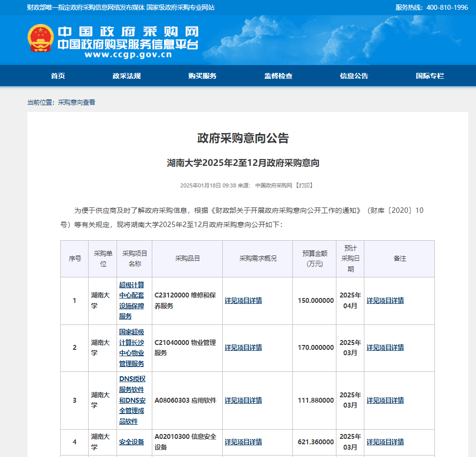Click the 采购需求概况 column header
476x457 pixels.
pyautogui.click(x=258, y=258)
